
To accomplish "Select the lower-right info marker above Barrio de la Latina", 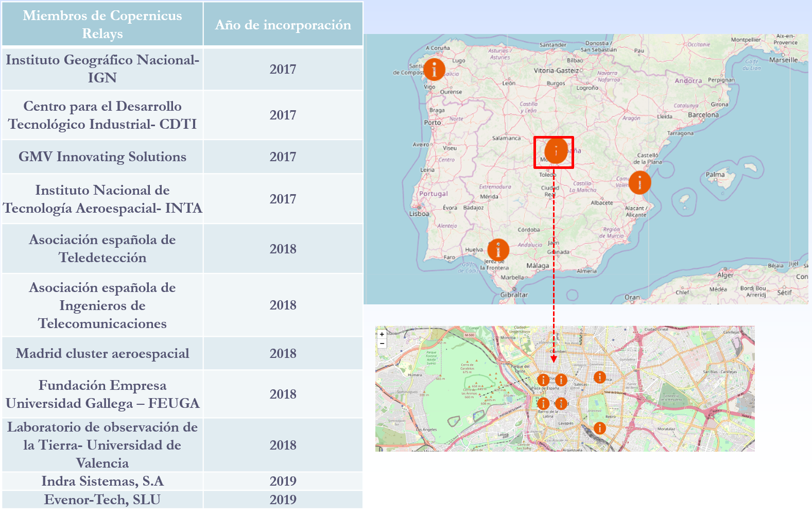I will pos(561,403).
